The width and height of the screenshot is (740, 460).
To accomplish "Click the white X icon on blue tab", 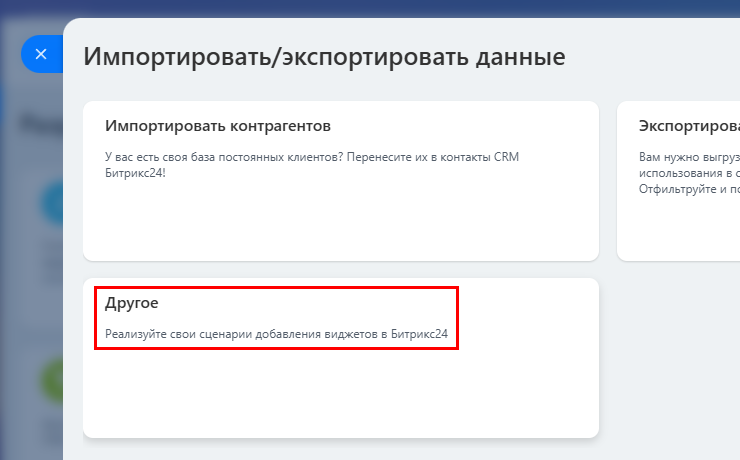I will [41, 54].
